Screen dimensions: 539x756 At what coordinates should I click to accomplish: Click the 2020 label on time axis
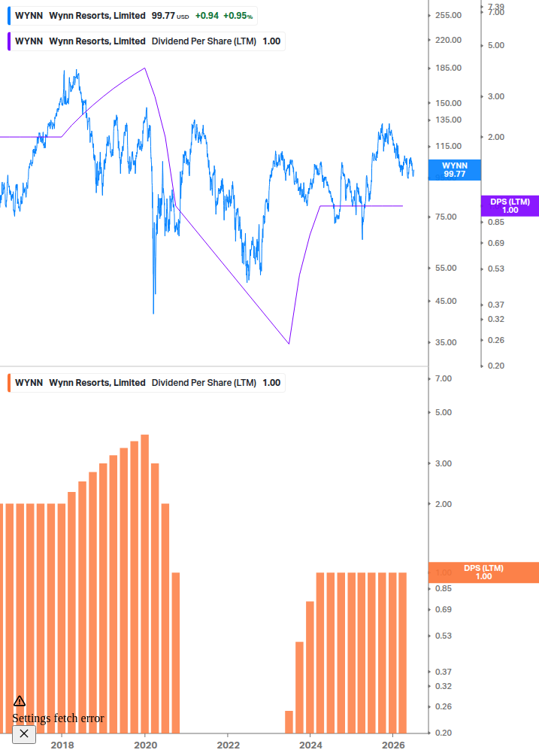tap(146, 745)
